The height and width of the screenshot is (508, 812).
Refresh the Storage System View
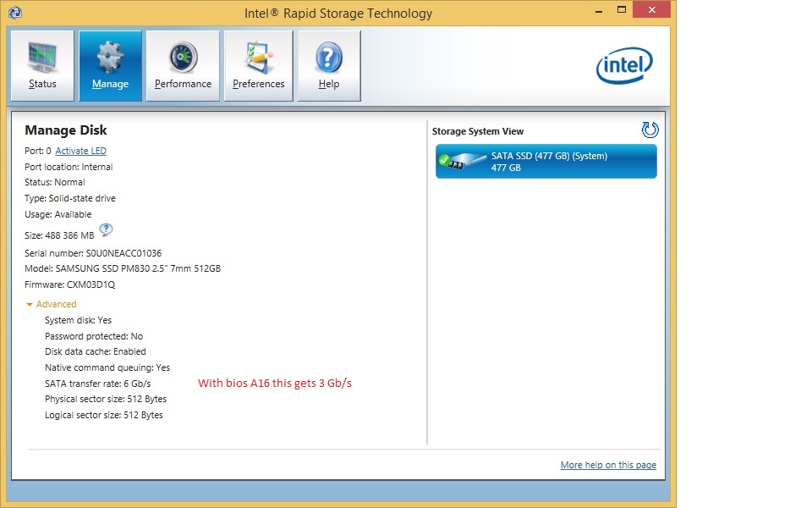(650, 130)
